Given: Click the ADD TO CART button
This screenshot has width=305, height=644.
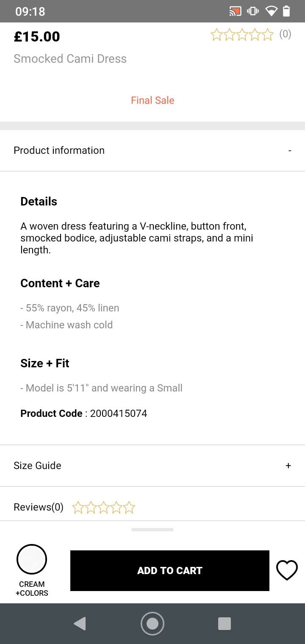Looking at the screenshot, I should (170, 571).
